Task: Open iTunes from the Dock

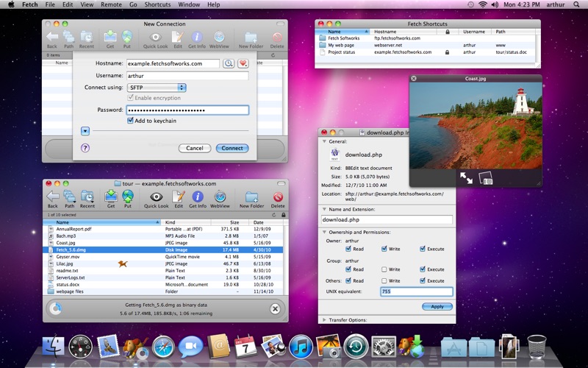Action: click(x=301, y=346)
